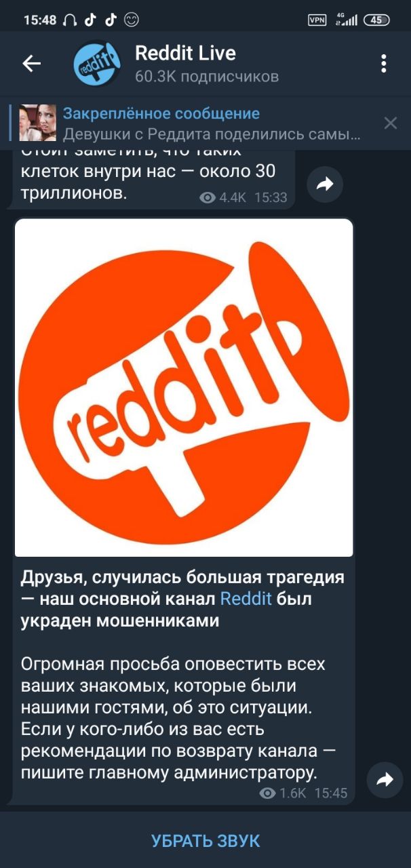Tap the views eye icon at 1.6K
Viewport: 411px width, 868px height.
pyautogui.click(x=267, y=793)
